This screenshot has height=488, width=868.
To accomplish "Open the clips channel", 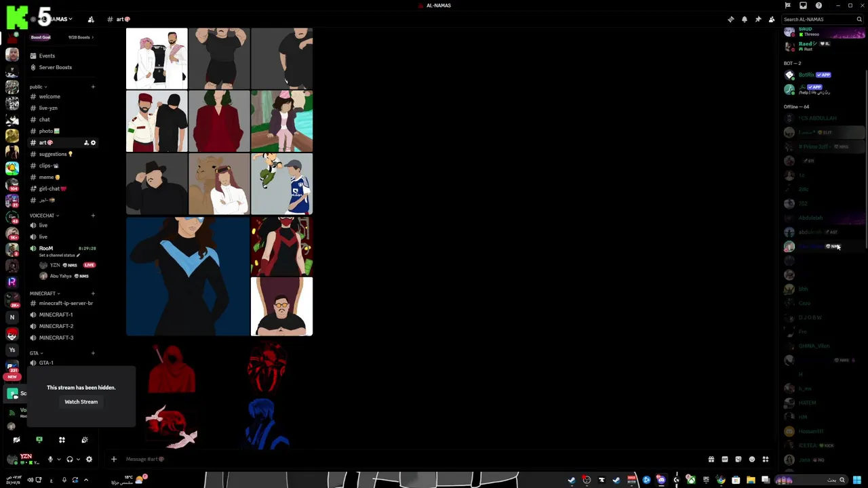I will coord(62,165).
